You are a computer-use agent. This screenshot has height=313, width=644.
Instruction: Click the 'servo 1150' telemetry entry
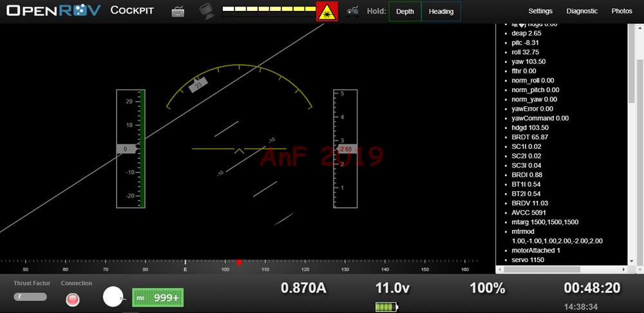pyautogui.click(x=528, y=260)
